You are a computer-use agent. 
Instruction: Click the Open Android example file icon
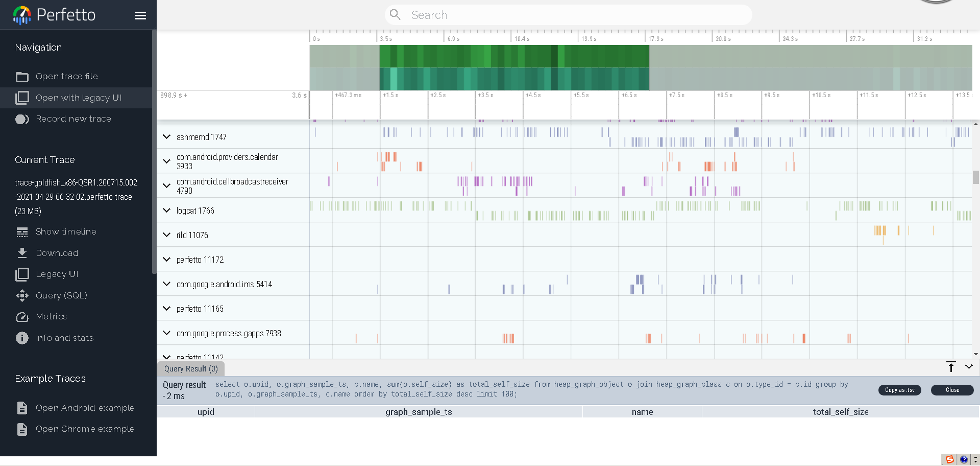point(22,408)
